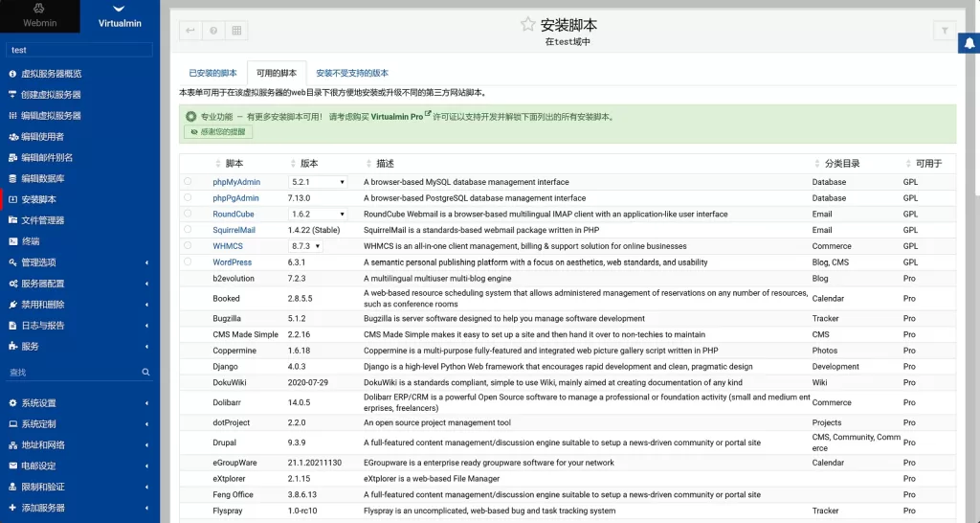Click the search magnifier icon in sidebar
The width and height of the screenshot is (980, 523).
coord(145,372)
